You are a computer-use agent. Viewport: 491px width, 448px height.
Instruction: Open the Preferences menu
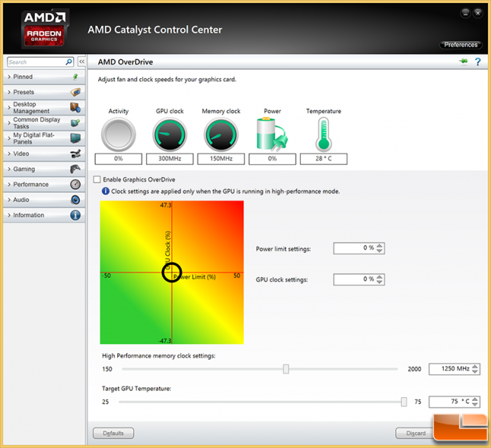click(x=461, y=45)
